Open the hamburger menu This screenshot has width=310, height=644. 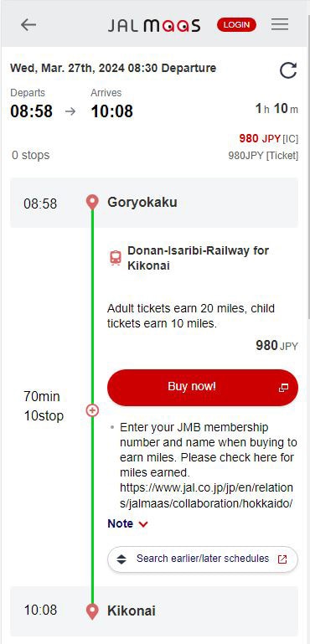pos(280,24)
